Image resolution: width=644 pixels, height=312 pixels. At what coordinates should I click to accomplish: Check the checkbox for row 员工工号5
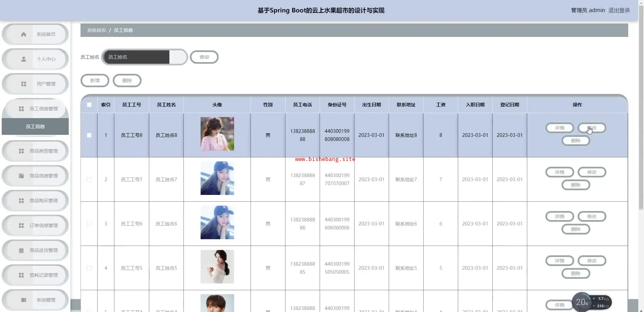pos(89,268)
